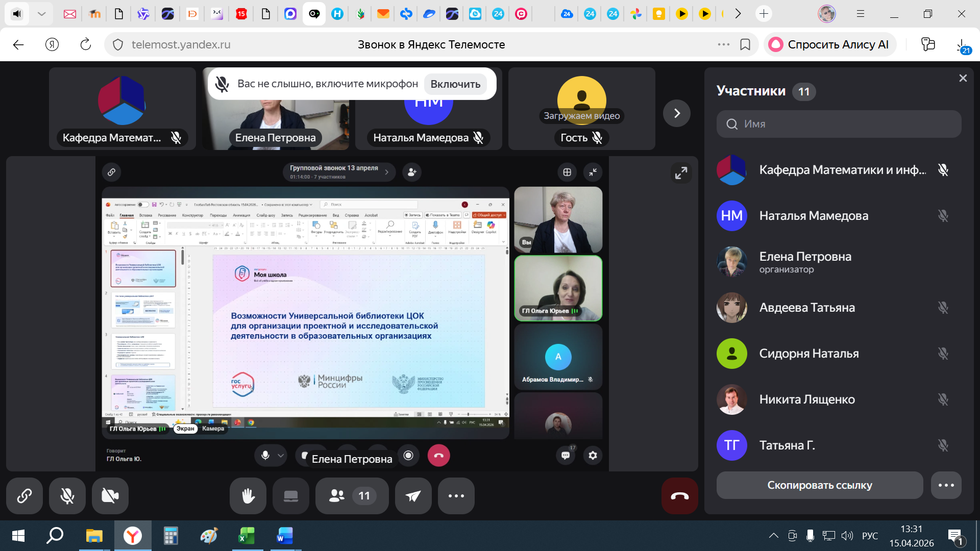This screenshot has width=980, height=551.
Task: Open the browser hamburger menu
Action: (861, 14)
